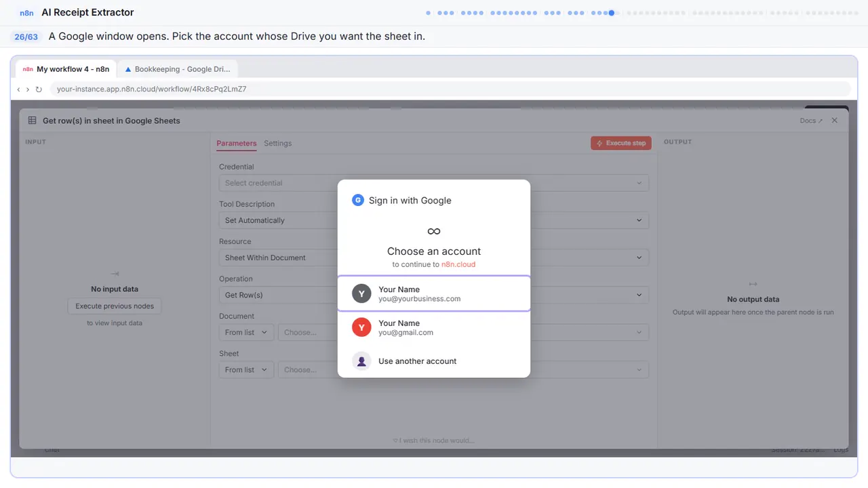Screen dimensions: 868x488
Task: Click the 26/63 step counter badge
Action: pyautogui.click(x=26, y=37)
